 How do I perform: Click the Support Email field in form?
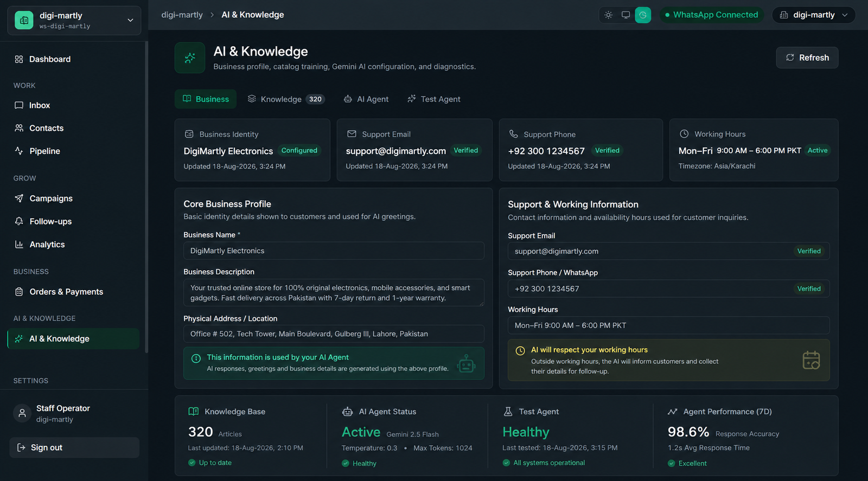coord(668,251)
